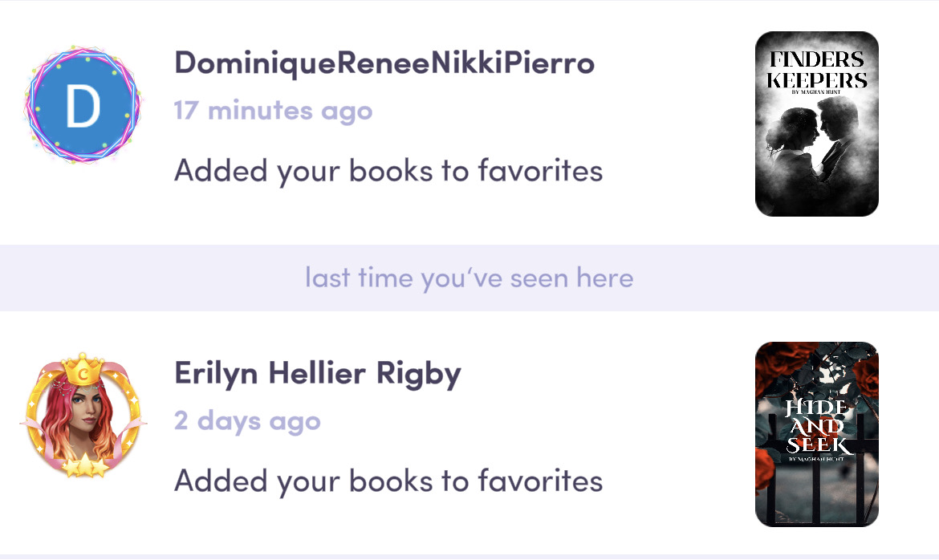Tap 'By Maghan Hunt' on Finders Keepers cover
Viewport: 939px width, 560px height.
[816, 92]
